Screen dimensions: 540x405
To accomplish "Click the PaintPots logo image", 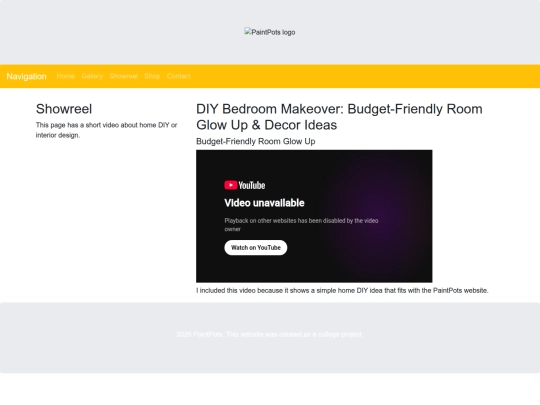I will click(270, 32).
